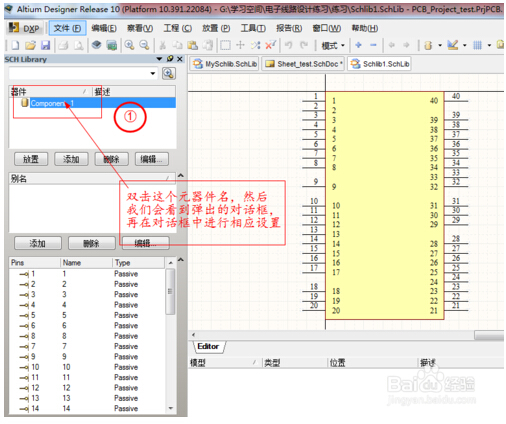Viewport: 506px width, 424px height.
Task: Click the Pins list scrollbar up arrow
Action: 171,263
